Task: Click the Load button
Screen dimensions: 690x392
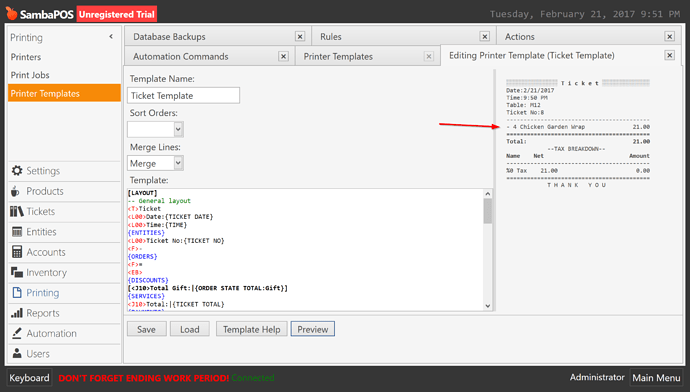Action: tap(190, 329)
